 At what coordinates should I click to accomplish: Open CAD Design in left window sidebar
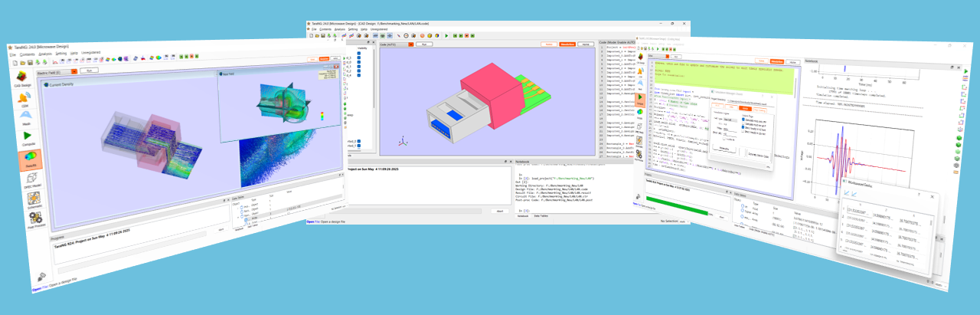click(22, 78)
